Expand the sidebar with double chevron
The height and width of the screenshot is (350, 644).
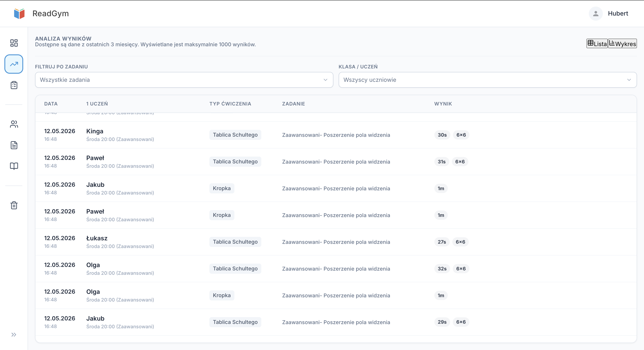[14, 335]
